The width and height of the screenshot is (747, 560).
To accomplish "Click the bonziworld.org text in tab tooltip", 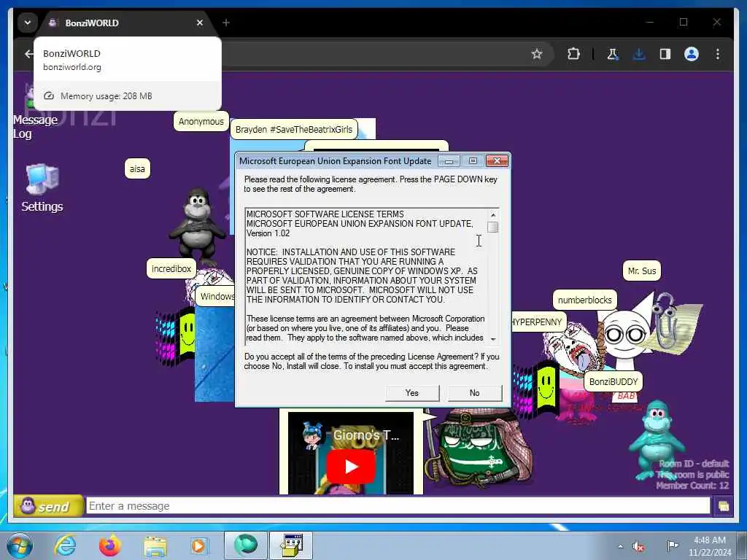I will (72, 66).
